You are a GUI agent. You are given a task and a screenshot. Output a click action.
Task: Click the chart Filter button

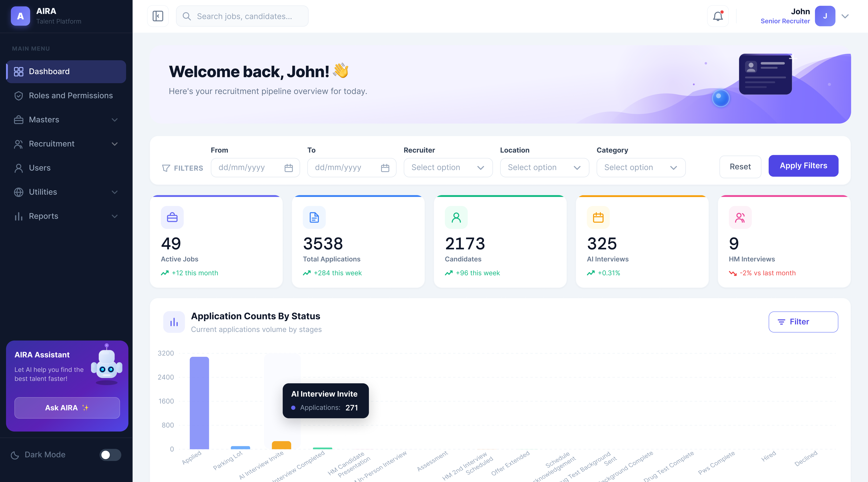click(803, 322)
